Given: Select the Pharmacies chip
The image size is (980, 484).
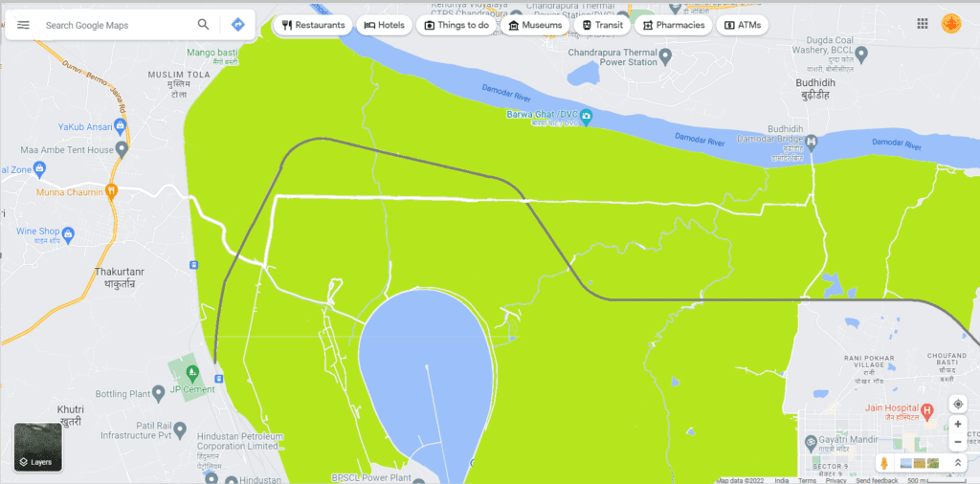Looking at the screenshot, I should (673, 25).
